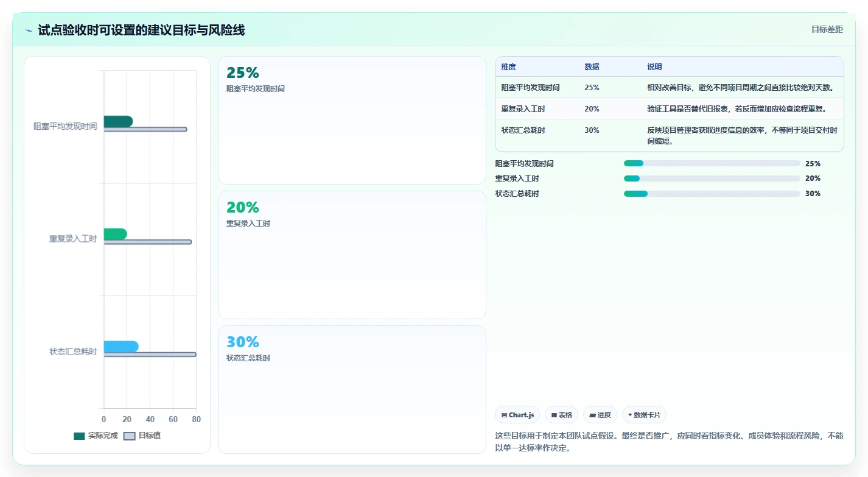Screen dimensions: 868x477
Task: Click the 25% cell in table
Action: tap(592, 88)
